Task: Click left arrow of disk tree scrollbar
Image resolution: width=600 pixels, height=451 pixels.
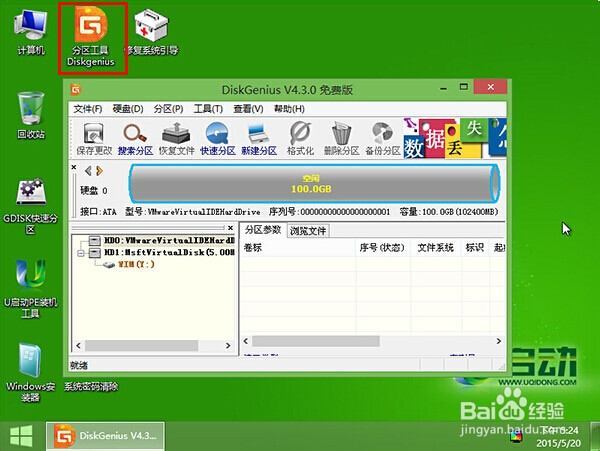Action: (78, 345)
